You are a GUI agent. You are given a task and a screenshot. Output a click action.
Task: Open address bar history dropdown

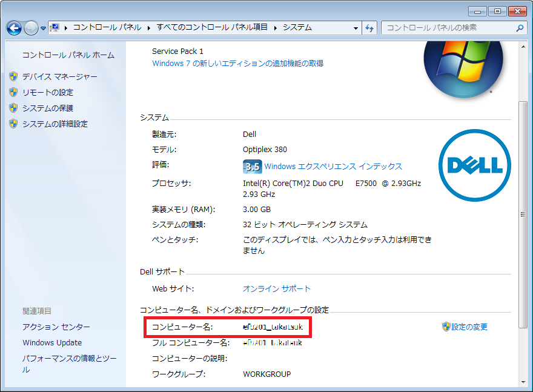point(356,28)
